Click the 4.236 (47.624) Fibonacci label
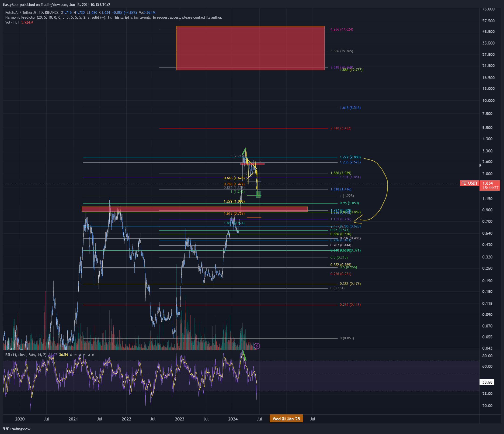 [341, 29]
